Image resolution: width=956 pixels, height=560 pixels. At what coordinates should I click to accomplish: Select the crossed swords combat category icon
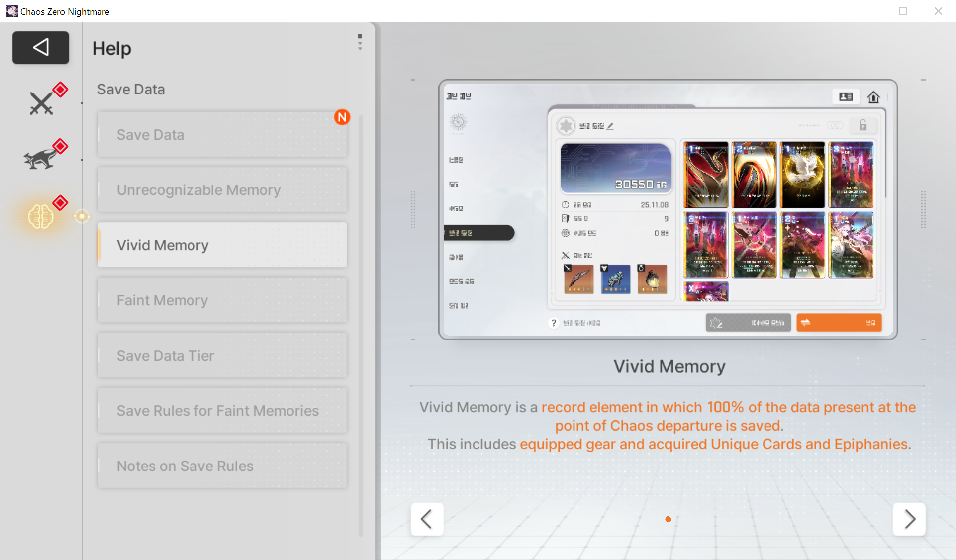pyautogui.click(x=41, y=103)
